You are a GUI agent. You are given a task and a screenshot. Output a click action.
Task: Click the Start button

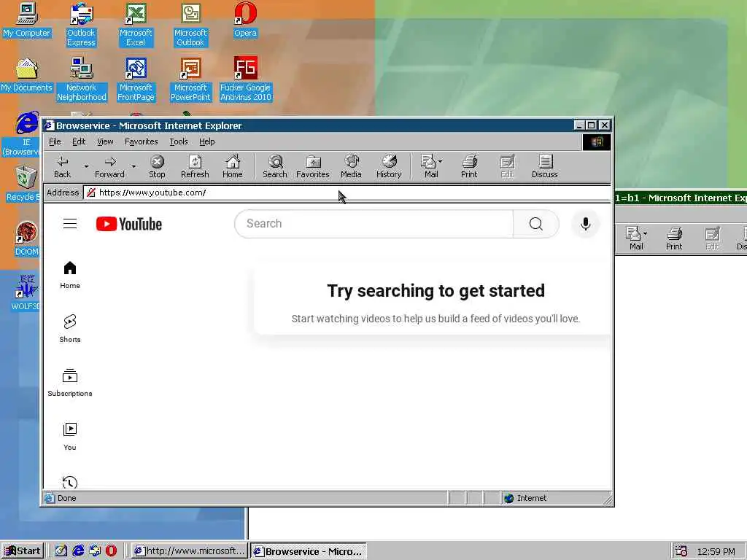[23, 551]
